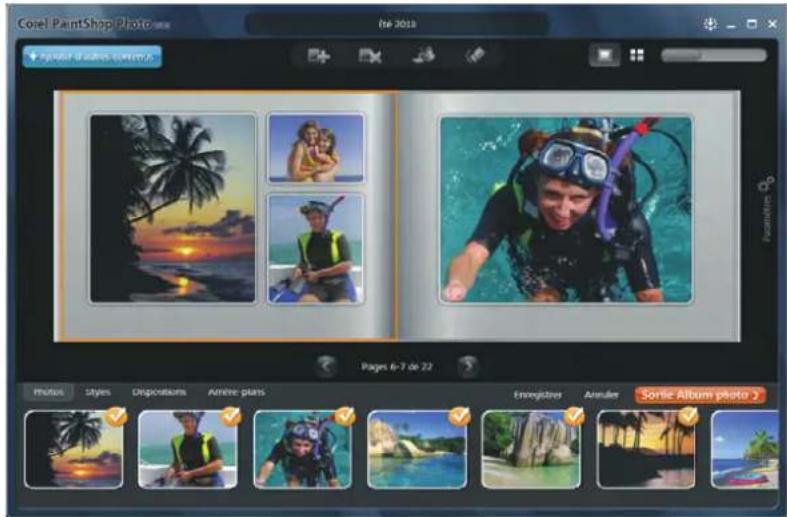Select the granite boulder beach thumbnail
This screenshot has height=517, width=787.
pyautogui.click(x=531, y=449)
